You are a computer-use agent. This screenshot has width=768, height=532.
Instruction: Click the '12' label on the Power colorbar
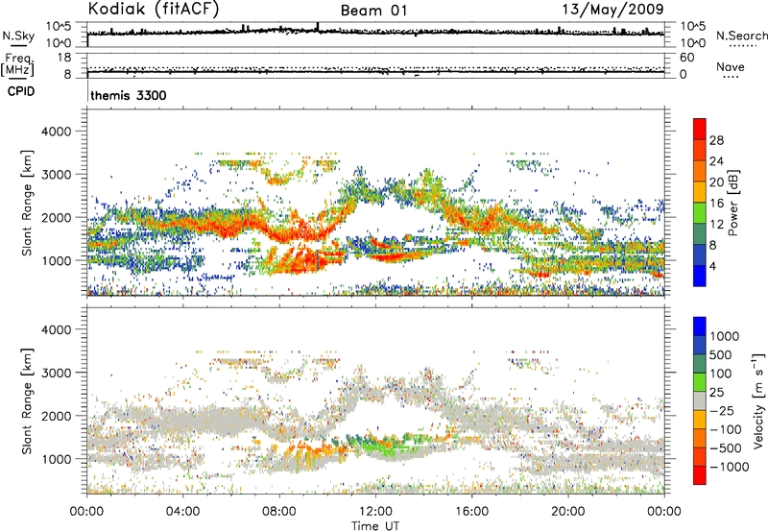716,225
